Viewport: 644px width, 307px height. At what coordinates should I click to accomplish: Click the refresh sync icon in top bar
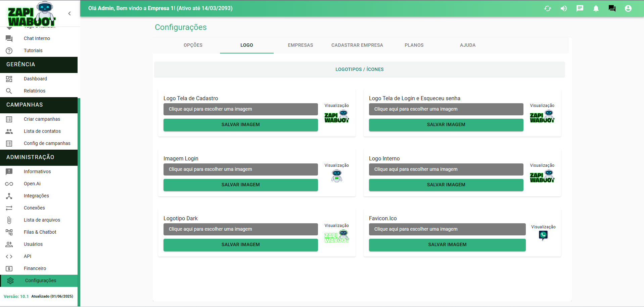pos(548,8)
